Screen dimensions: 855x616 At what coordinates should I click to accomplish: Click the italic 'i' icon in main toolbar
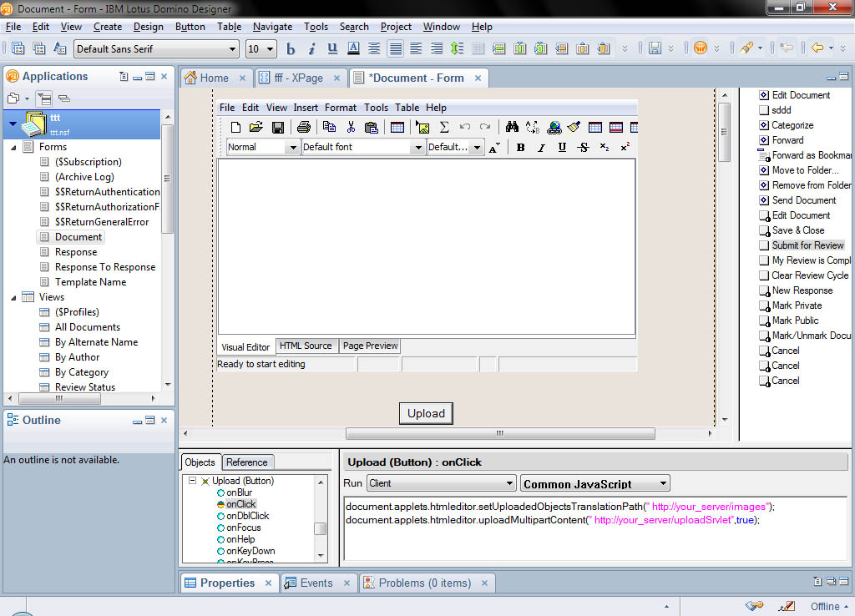311,49
